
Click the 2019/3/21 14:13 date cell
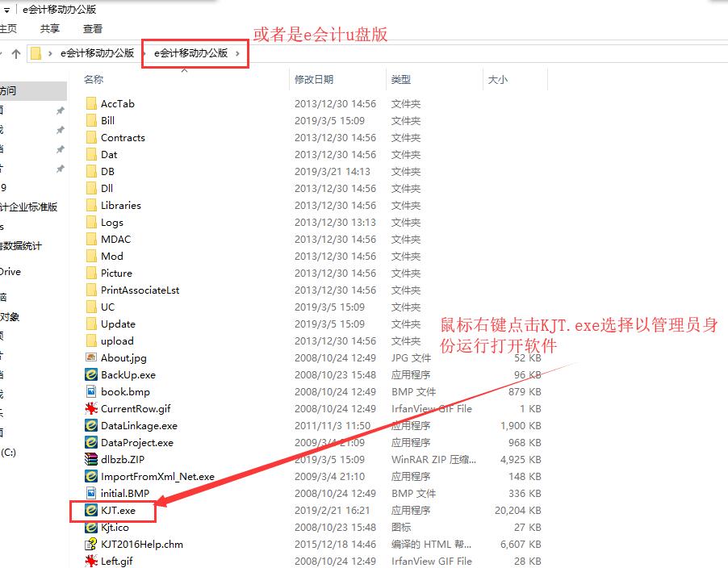pos(332,172)
